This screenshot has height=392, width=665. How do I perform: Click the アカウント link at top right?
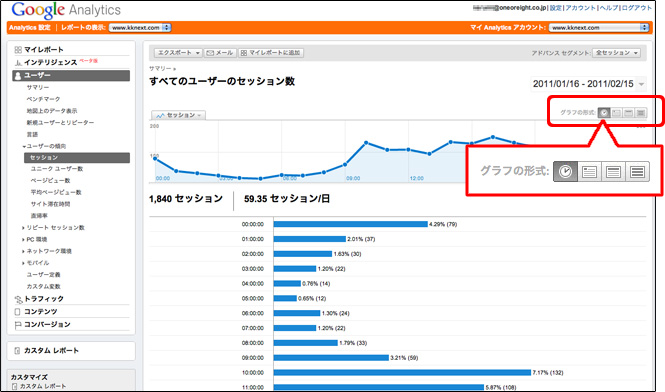[x=581, y=8]
